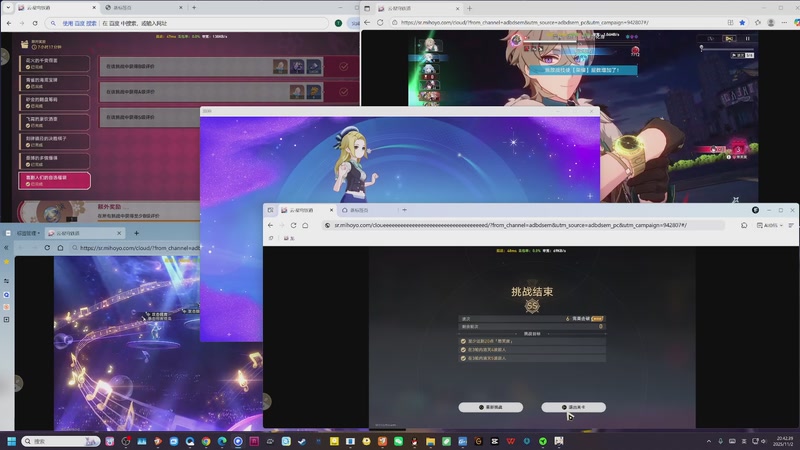Open a new tab in the front browser
The width and height of the screenshot is (800, 450).
click(x=405, y=210)
